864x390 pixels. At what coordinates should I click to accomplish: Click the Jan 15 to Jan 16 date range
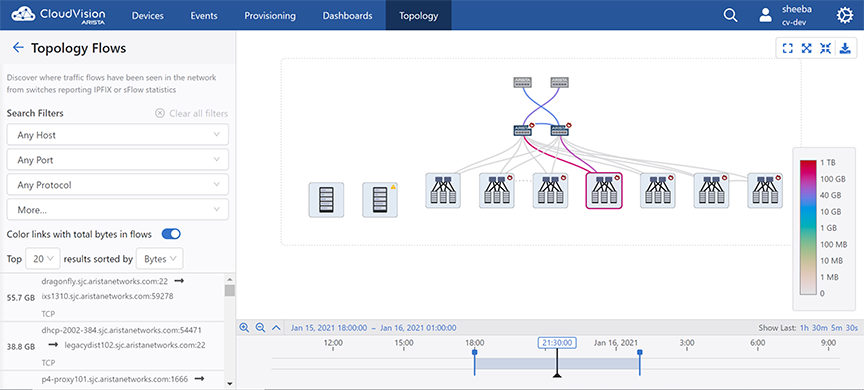click(x=374, y=328)
